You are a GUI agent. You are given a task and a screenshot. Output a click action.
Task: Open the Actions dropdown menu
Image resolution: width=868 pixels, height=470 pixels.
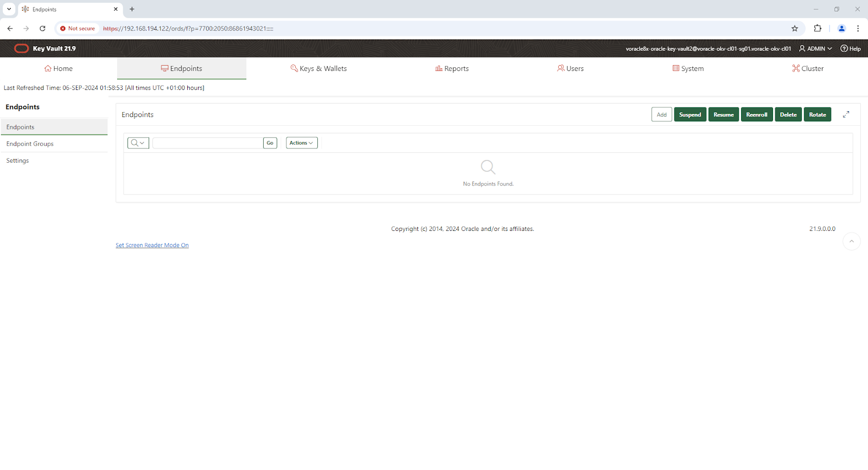(x=302, y=143)
